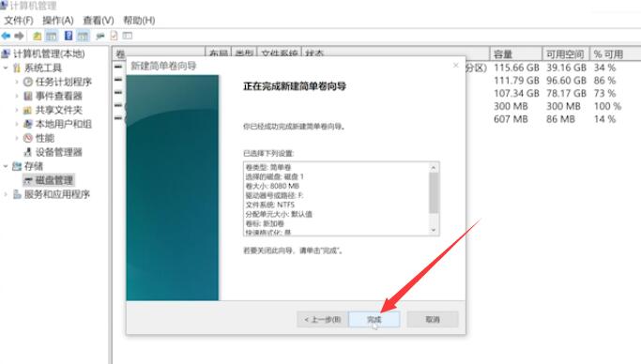Open the 文件(F) menu

pyautogui.click(x=19, y=21)
